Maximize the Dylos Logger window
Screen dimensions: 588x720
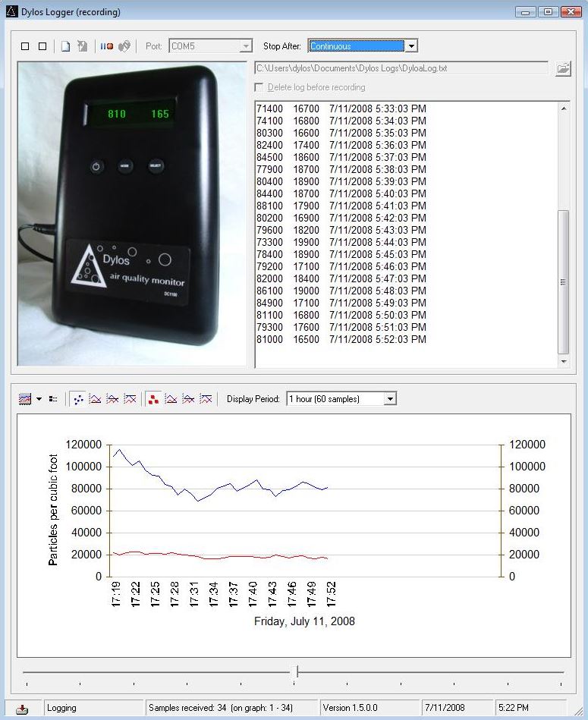click(548, 12)
